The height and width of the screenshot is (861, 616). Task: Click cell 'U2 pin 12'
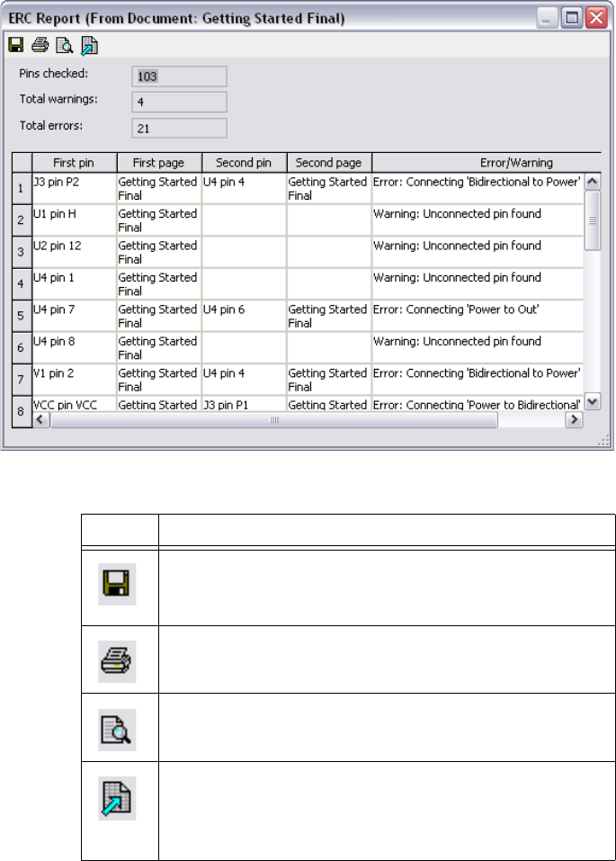[75, 252]
